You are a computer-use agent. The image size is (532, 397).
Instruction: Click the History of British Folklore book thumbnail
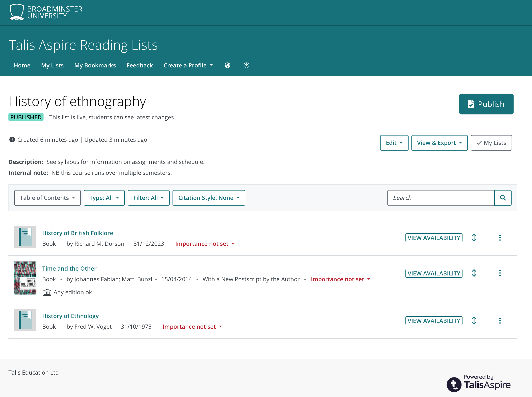tap(25, 237)
